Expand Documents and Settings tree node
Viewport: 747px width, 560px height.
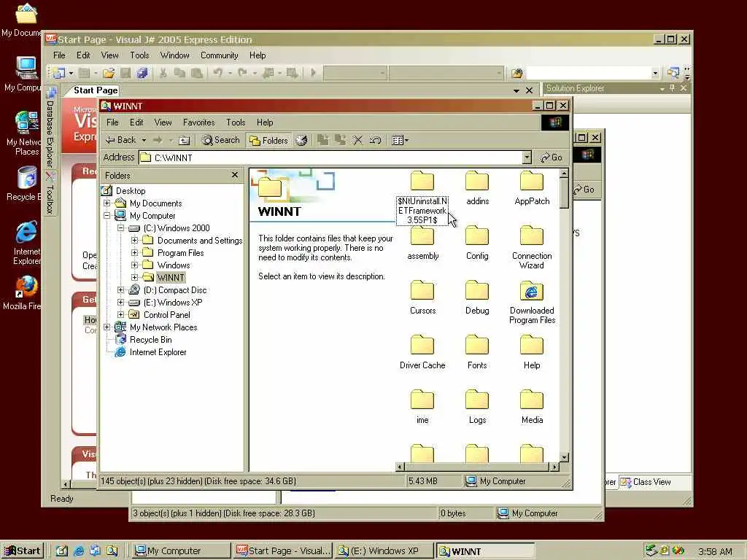pyautogui.click(x=135, y=241)
